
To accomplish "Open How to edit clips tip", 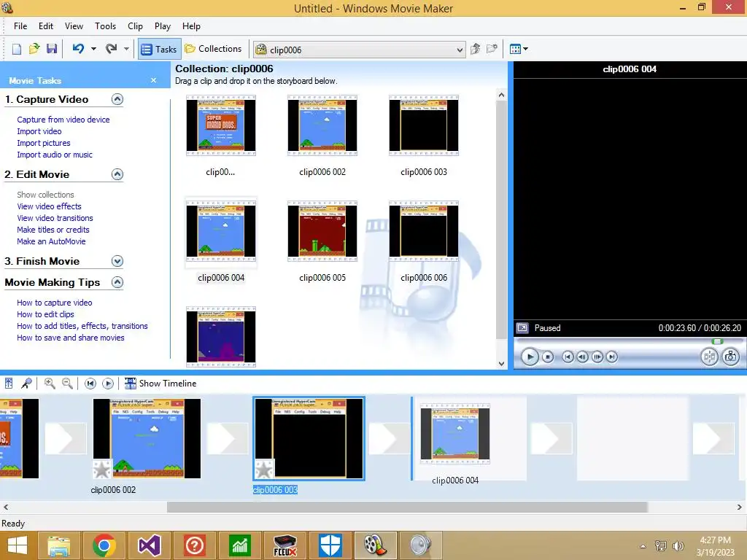I will pyautogui.click(x=45, y=314).
